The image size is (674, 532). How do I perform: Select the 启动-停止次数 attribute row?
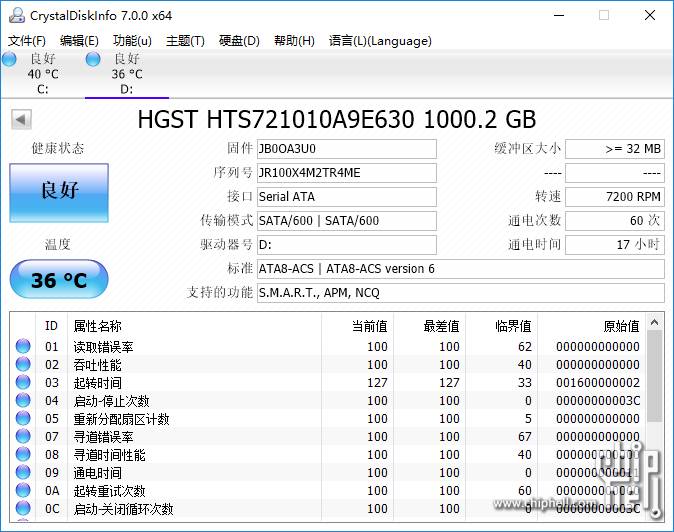point(328,401)
